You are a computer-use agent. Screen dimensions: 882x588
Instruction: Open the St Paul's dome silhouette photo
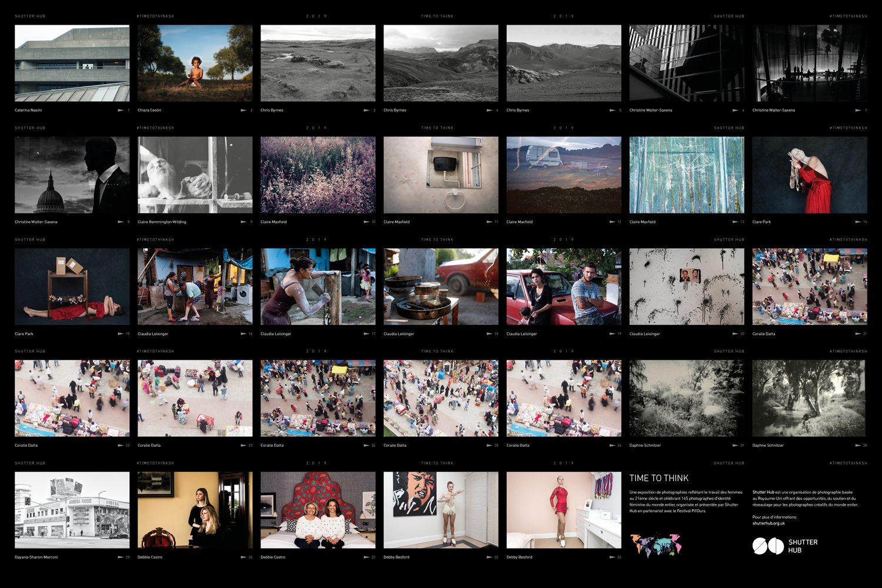pos(72,175)
